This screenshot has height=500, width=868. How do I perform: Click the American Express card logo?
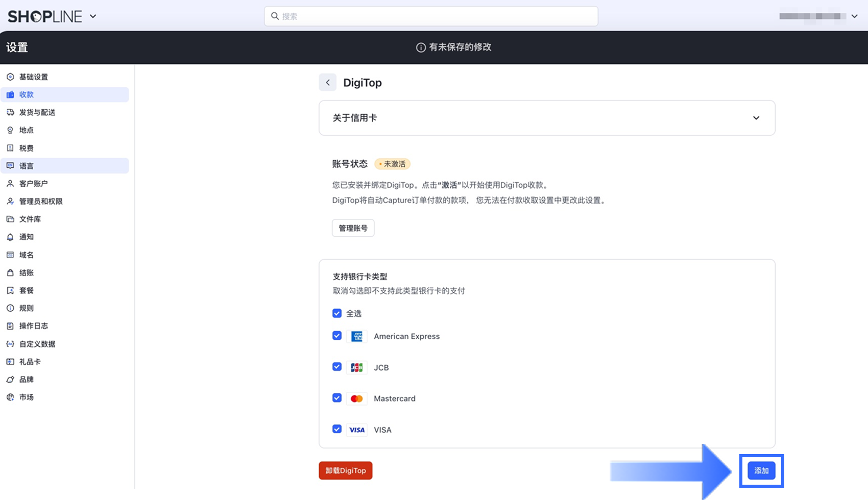click(x=357, y=336)
